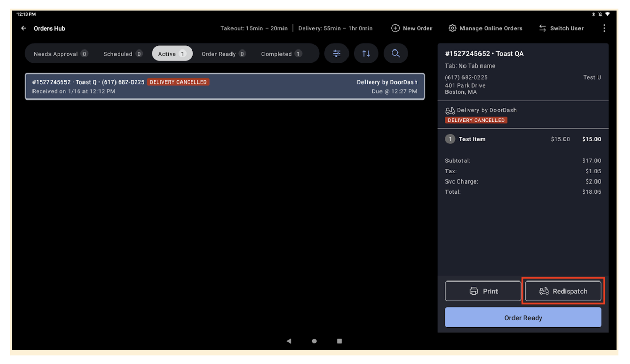Show Completed orders
Image resolution: width=630 pixels, height=364 pixels.
click(281, 53)
